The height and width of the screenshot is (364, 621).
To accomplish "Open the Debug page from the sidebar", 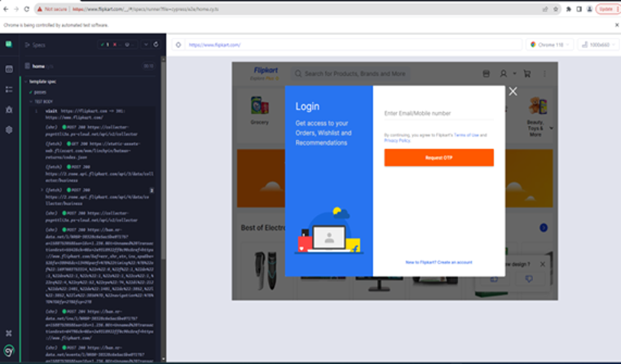I will [9, 110].
